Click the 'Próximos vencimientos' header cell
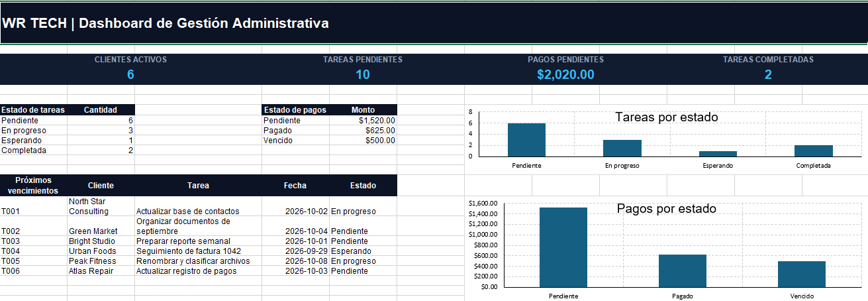Viewport: 868px width, 301px height. point(34,186)
